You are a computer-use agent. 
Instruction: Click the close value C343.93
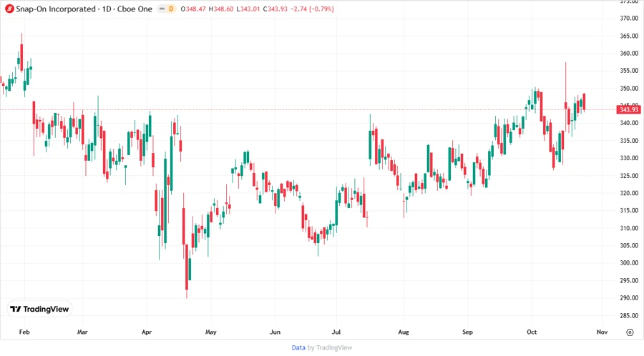click(x=275, y=9)
